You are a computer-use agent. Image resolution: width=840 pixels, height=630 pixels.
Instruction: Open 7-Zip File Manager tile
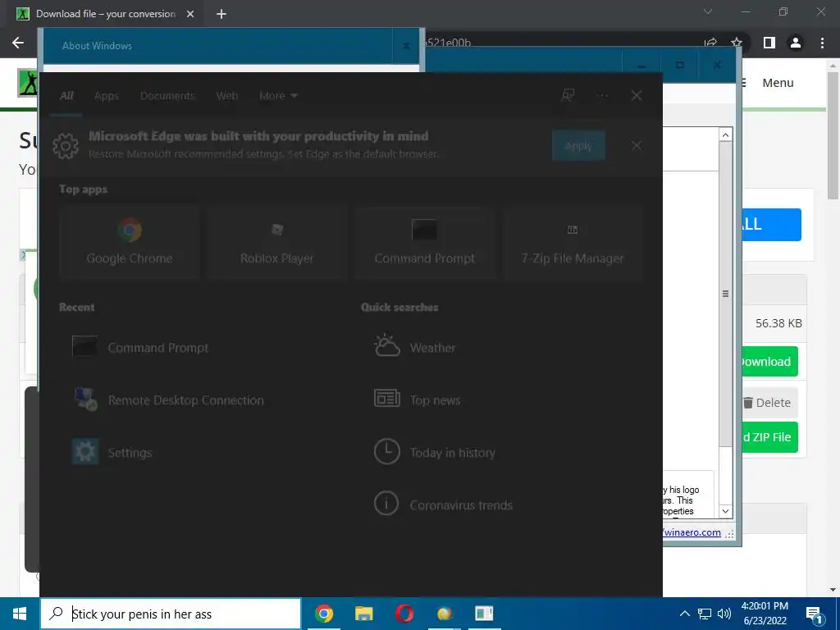572,244
